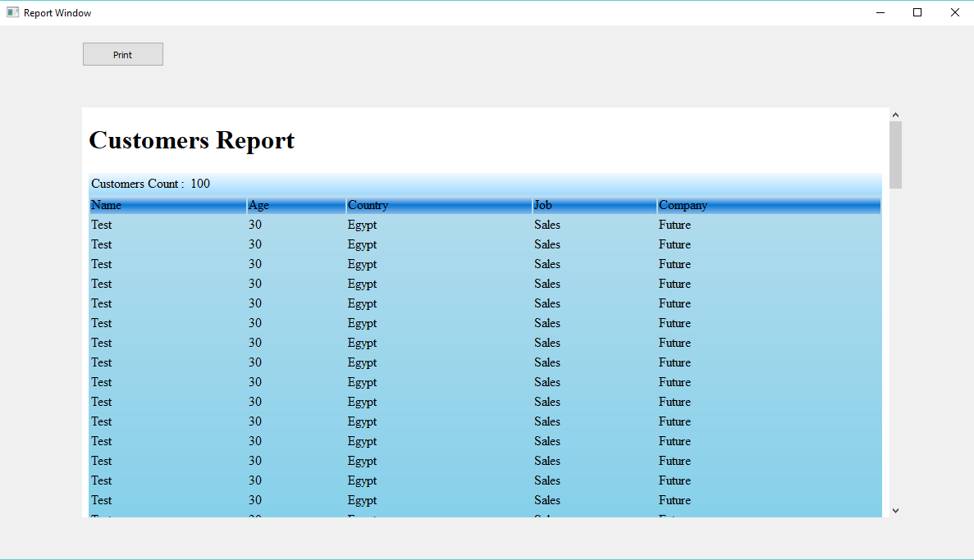Select the last visible Test row
Screen dimensions: 974x560
pos(101,500)
